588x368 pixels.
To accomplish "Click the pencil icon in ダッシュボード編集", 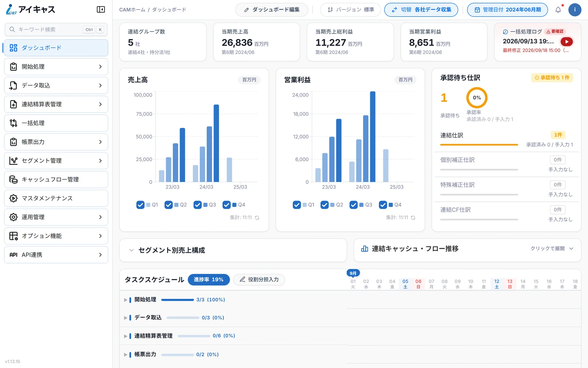I will pyautogui.click(x=247, y=10).
